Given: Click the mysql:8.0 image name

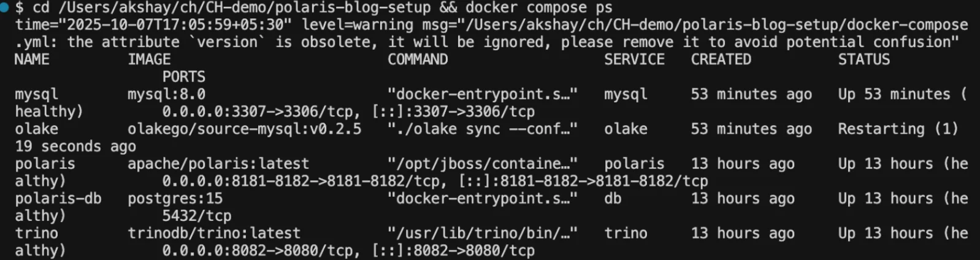Looking at the screenshot, I should click(x=166, y=94).
